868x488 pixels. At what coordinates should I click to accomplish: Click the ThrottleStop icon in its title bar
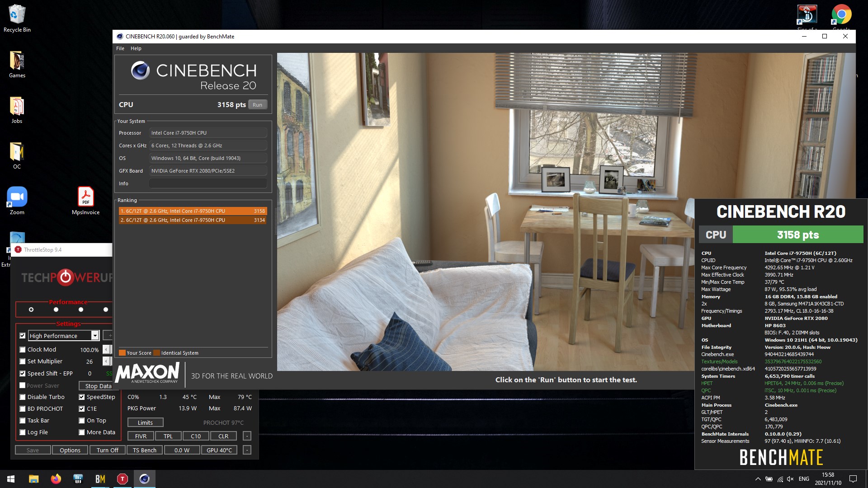[x=18, y=249]
